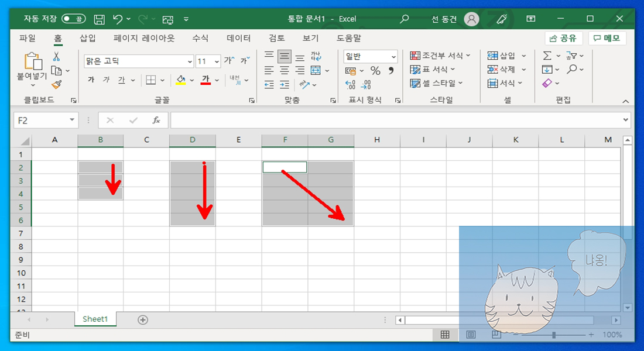Click the Cut scissors icon
The height and width of the screenshot is (351, 644).
(x=56, y=57)
